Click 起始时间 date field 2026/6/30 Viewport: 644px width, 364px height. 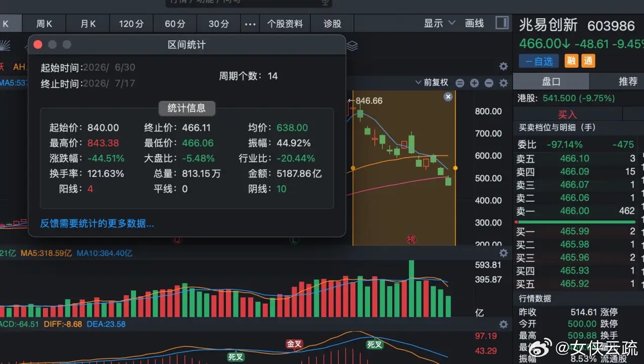[109, 68]
